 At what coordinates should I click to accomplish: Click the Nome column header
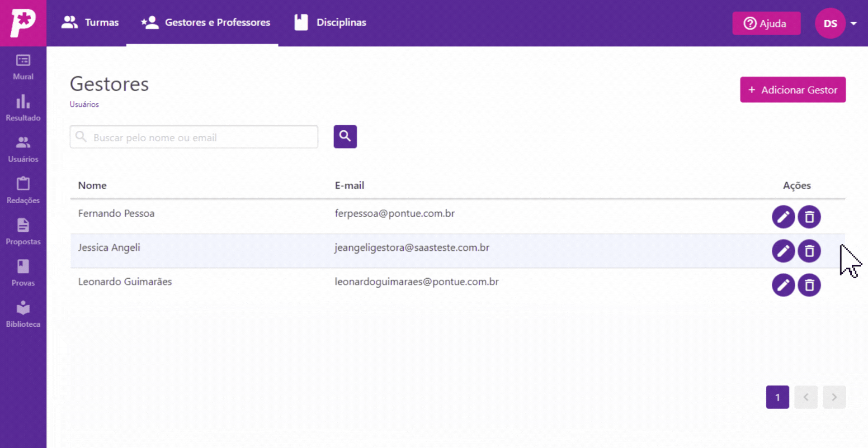[92, 186]
